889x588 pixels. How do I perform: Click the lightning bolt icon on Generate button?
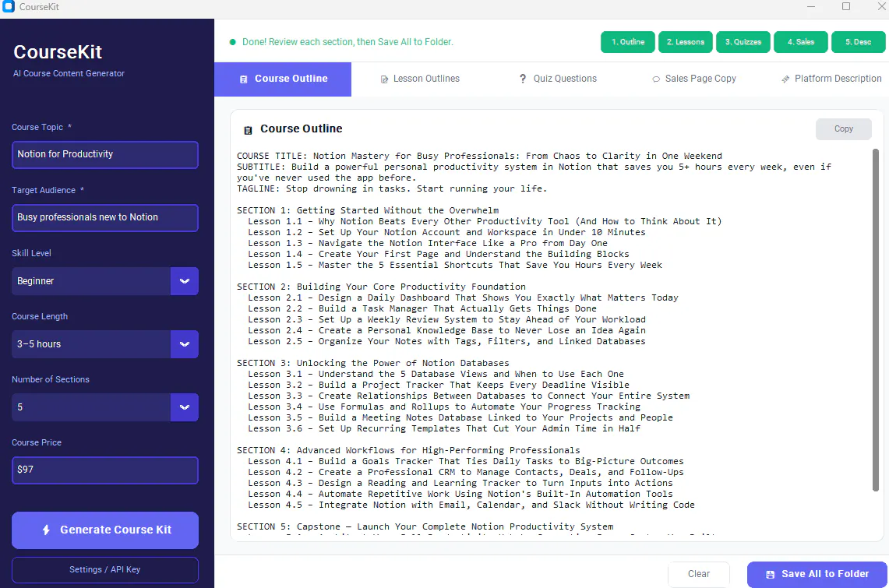tap(47, 530)
